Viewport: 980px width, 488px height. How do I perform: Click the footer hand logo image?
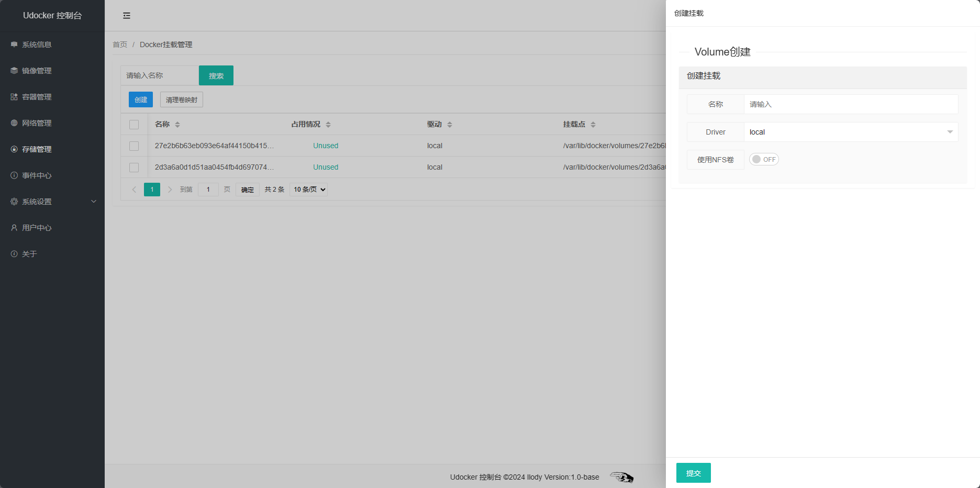(622, 477)
